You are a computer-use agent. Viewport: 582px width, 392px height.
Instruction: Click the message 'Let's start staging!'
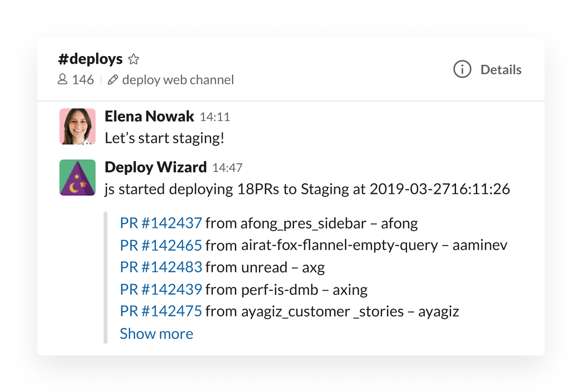[165, 138]
